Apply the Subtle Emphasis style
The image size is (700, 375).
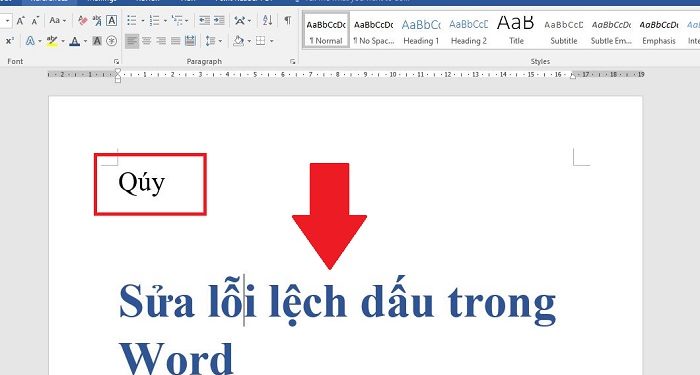click(611, 30)
